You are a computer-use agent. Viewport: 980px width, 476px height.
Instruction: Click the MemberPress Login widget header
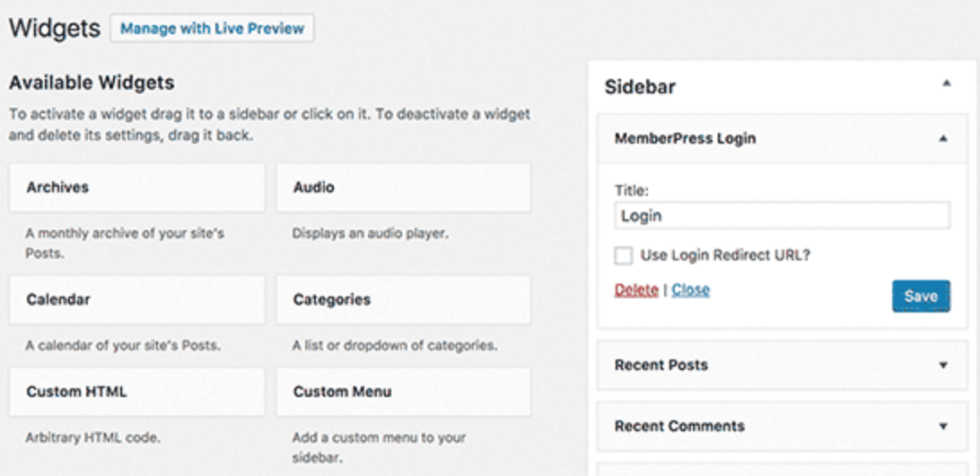pos(685,139)
